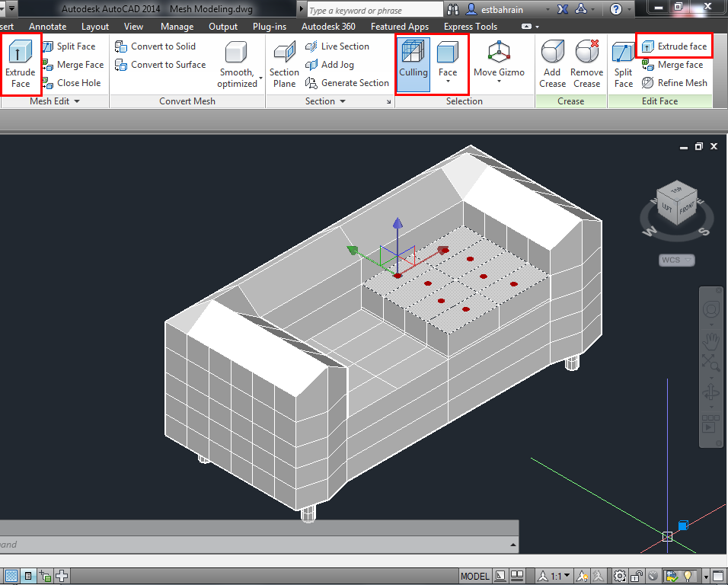Switch to the Annotate ribbon tab
The width and height of the screenshot is (728, 585).
tap(47, 26)
